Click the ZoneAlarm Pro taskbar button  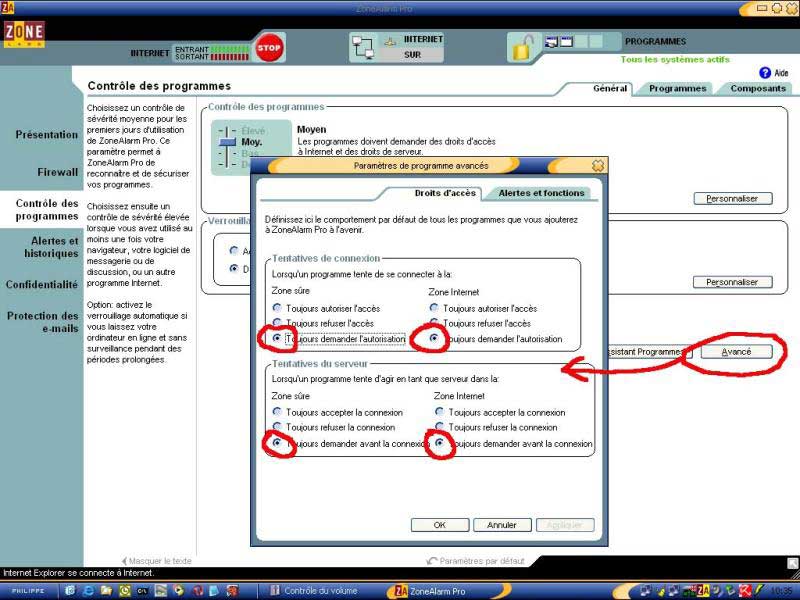(x=430, y=591)
